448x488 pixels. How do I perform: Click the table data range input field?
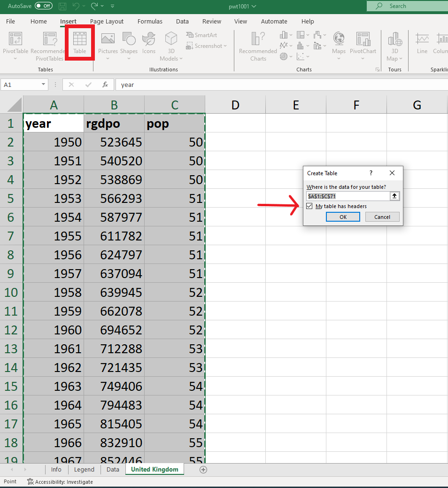348,196
